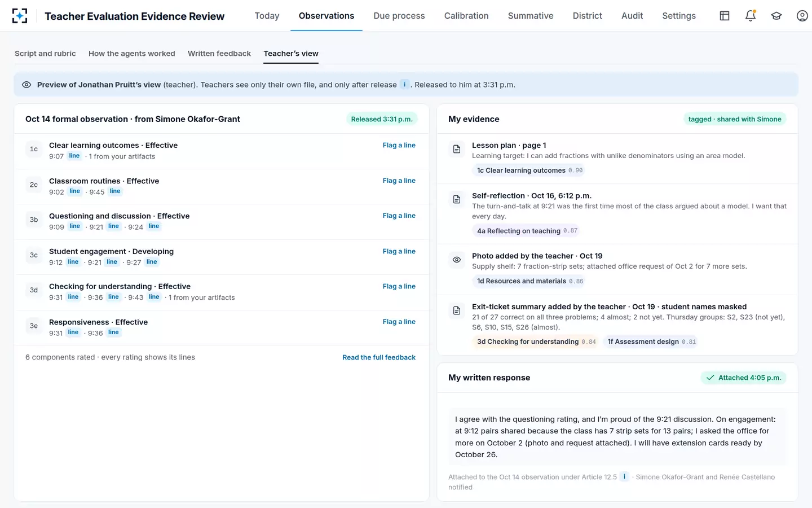812x508 pixels.
Task: Click the info icon after 'only after release'
Action: (404, 84)
